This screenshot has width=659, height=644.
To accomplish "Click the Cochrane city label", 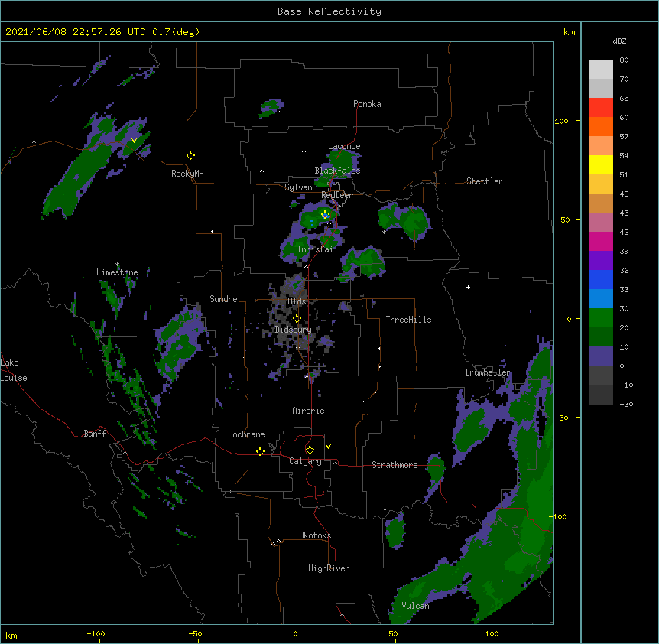I will tap(246, 434).
